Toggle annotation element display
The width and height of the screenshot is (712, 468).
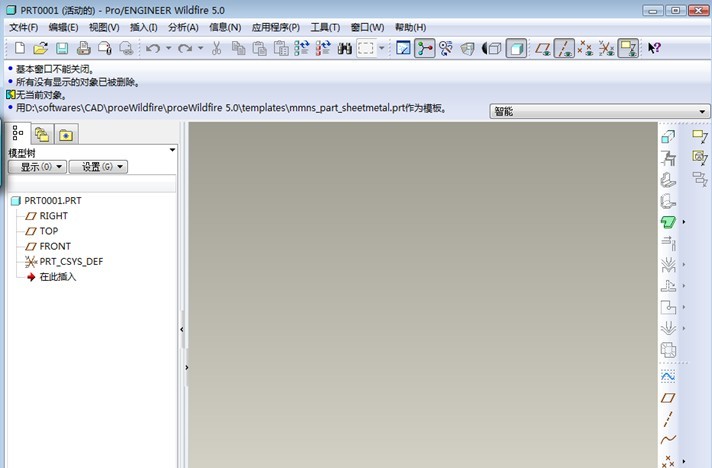click(628, 48)
